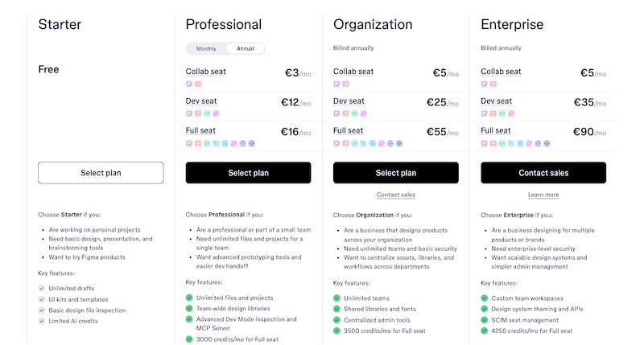Switch Professional billing to Monthly
This screenshot has height=345, width=644.
(x=206, y=48)
